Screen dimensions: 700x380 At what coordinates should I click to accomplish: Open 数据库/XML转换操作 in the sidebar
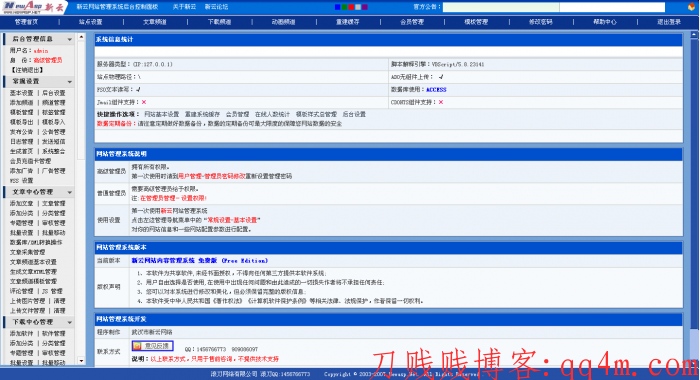(x=36, y=242)
